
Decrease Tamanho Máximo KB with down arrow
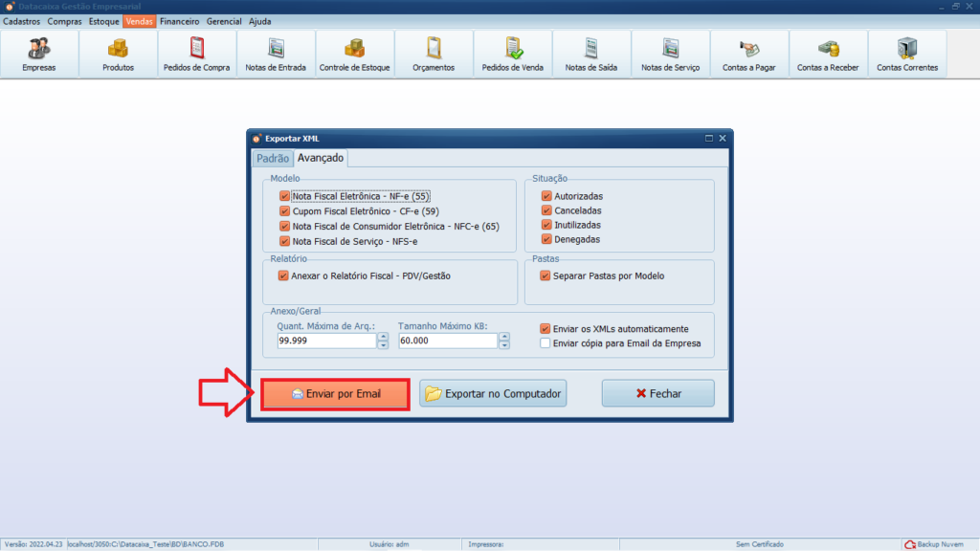[504, 344]
